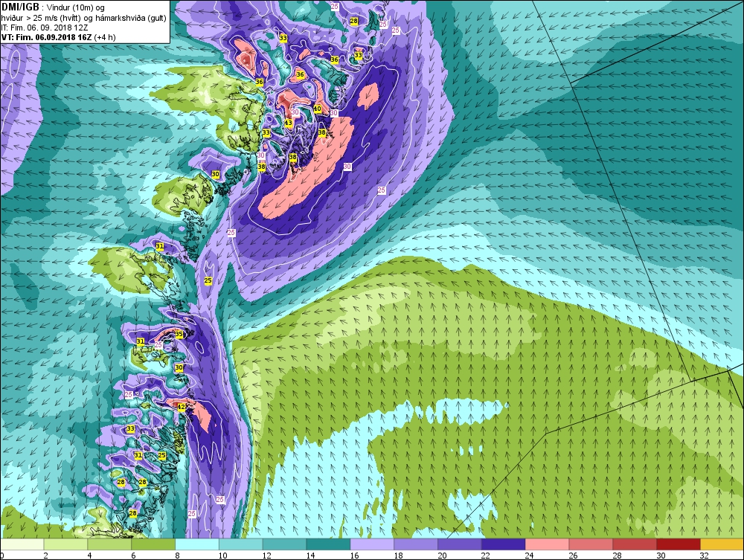The height and width of the screenshot is (560, 744).
Task: Click the 'DMI/IGB' title text
Action: [20, 7]
